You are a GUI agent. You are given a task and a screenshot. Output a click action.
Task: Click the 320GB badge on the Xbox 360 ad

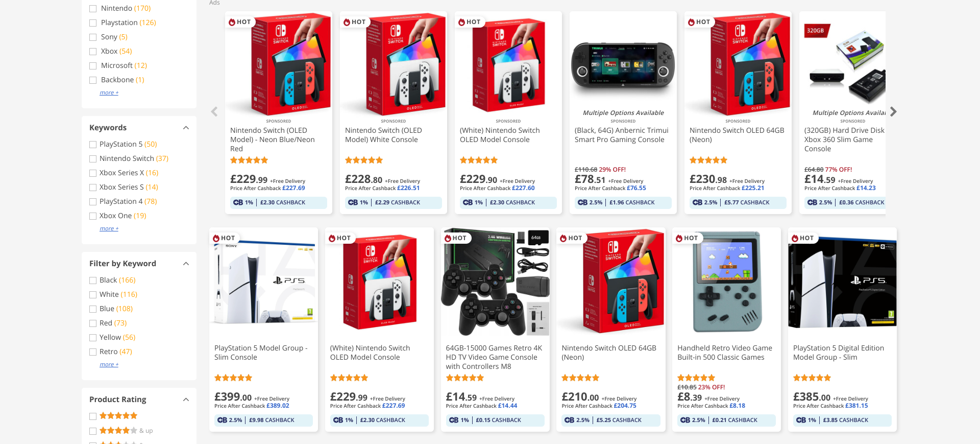(x=816, y=31)
